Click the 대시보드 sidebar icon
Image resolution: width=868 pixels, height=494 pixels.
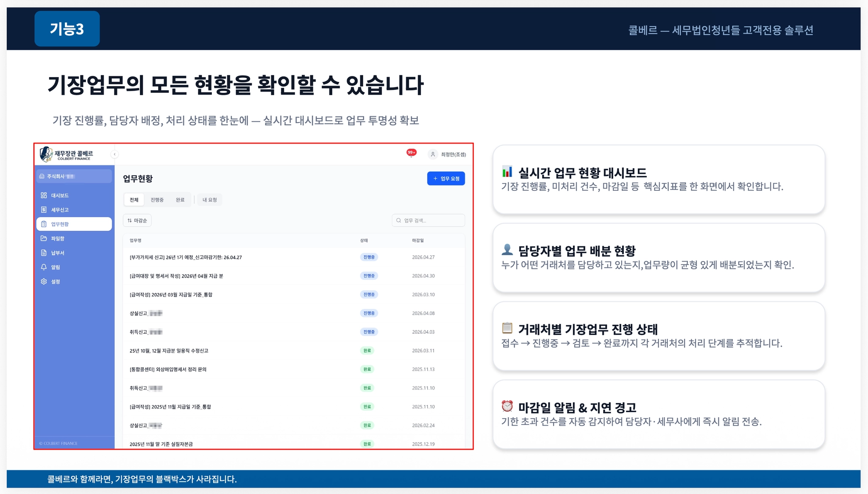[44, 195]
